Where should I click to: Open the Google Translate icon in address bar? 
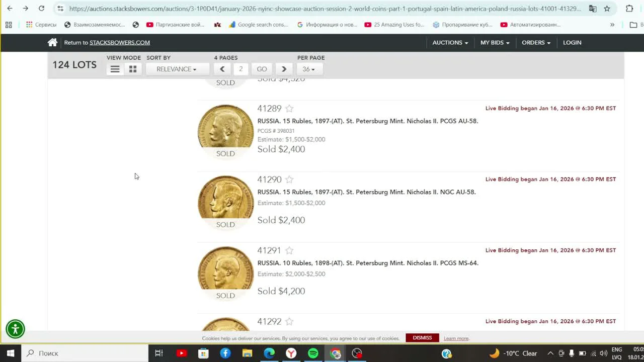[x=593, y=9]
